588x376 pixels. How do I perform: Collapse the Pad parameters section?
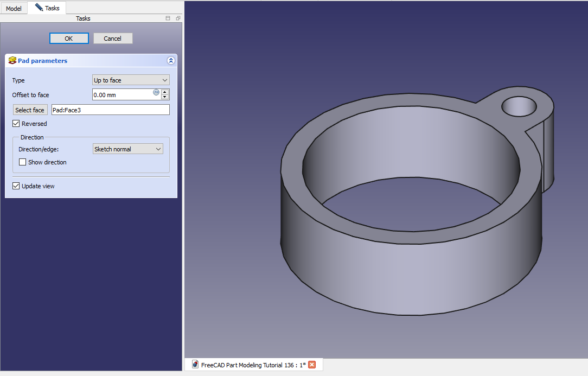[x=171, y=61]
